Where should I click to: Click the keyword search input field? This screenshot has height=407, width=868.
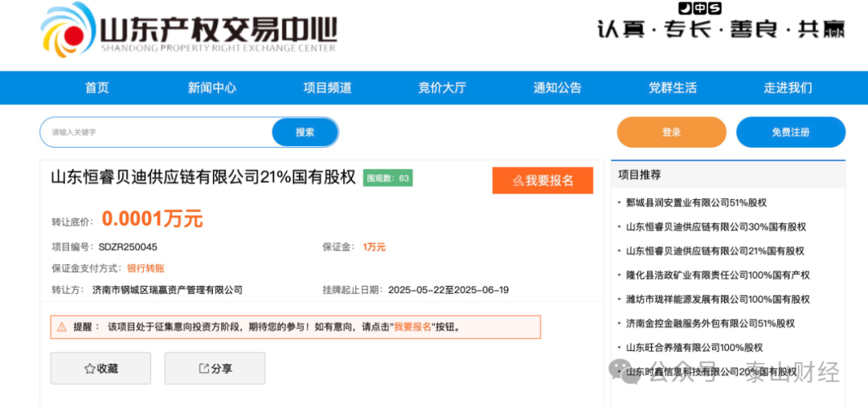(157, 132)
